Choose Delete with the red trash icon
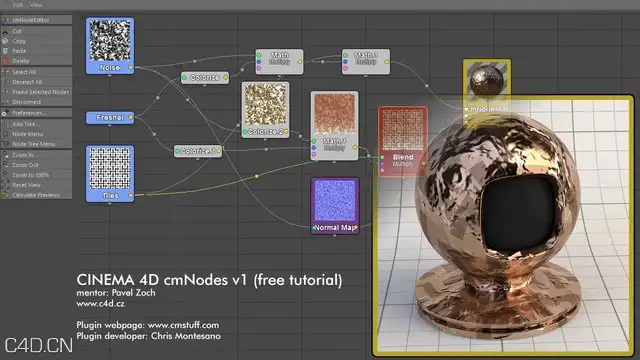 36,61
